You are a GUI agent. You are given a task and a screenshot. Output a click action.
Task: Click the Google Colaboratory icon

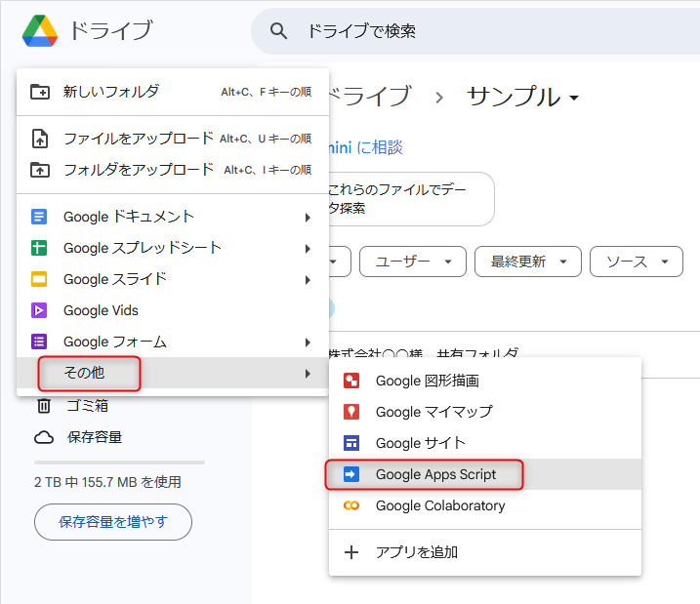coord(351,505)
